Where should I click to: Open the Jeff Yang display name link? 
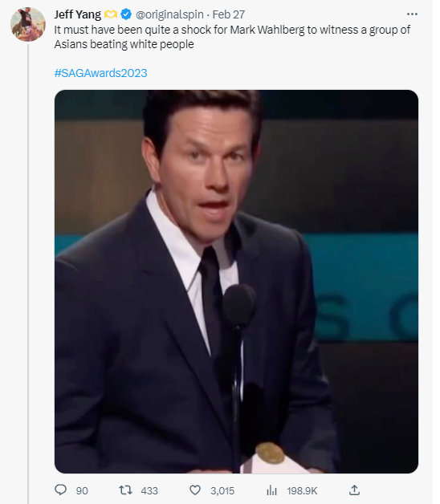(78, 14)
